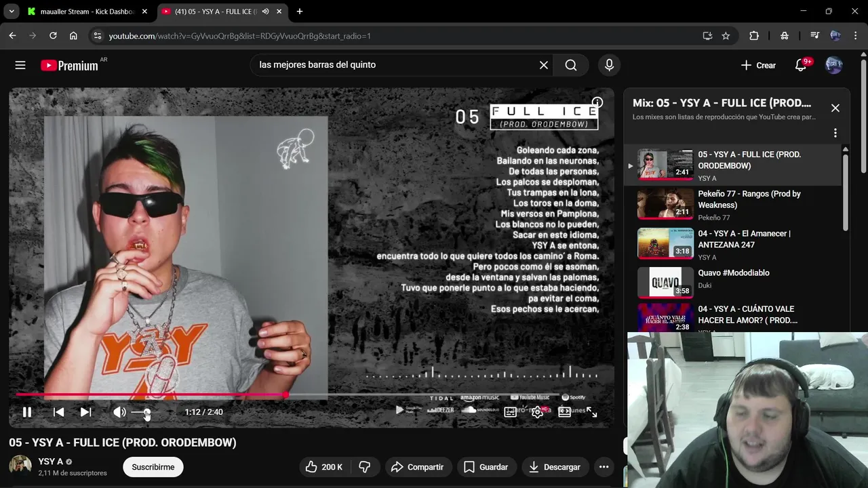
Task: Start voice search with the microphone
Action: (x=609, y=65)
